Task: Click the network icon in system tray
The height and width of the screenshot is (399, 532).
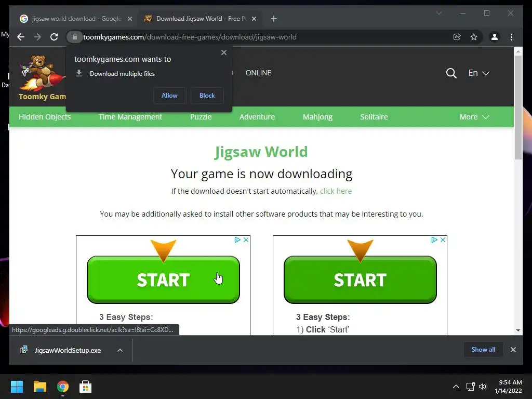Action: tap(470, 387)
